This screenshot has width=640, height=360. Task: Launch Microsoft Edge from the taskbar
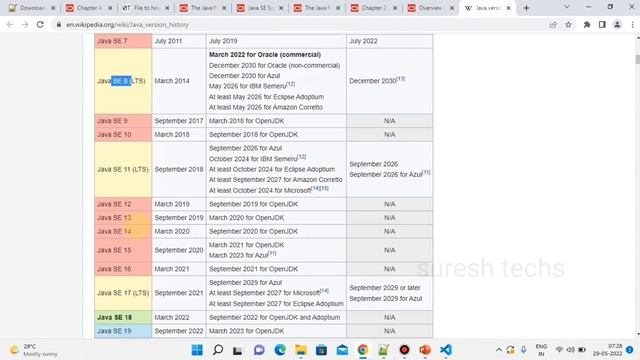pyautogui.click(x=280, y=350)
